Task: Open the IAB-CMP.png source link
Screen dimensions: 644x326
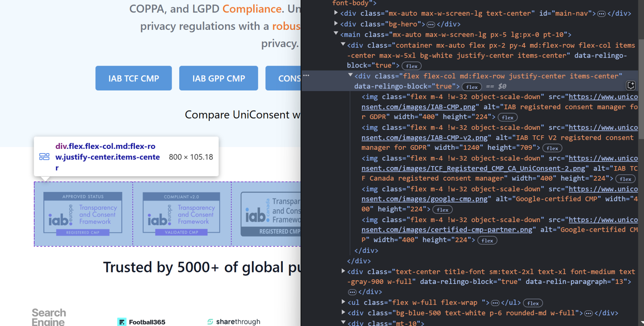Action: [x=418, y=107]
